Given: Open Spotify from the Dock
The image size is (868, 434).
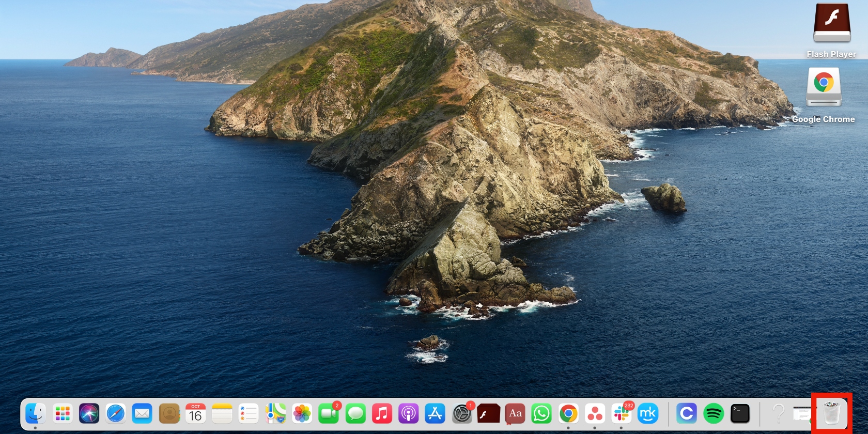Looking at the screenshot, I should pos(714,414).
